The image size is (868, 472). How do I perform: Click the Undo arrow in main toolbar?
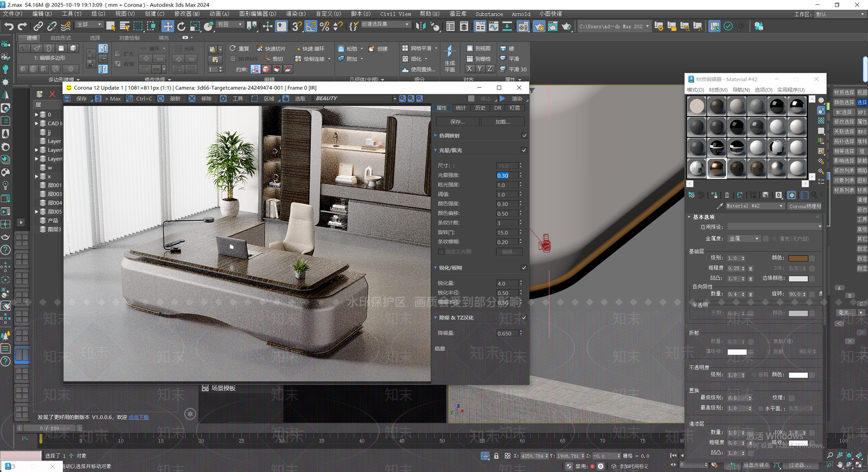[9, 26]
